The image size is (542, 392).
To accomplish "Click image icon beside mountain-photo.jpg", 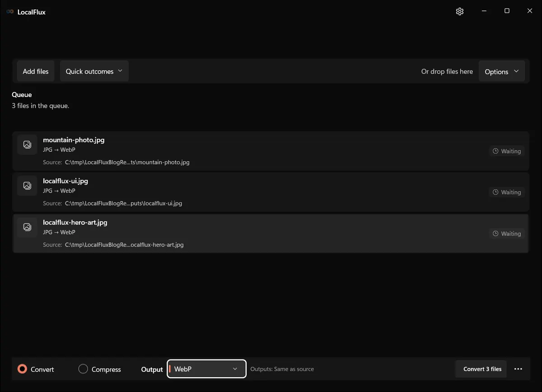I will pyautogui.click(x=27, y=144).
